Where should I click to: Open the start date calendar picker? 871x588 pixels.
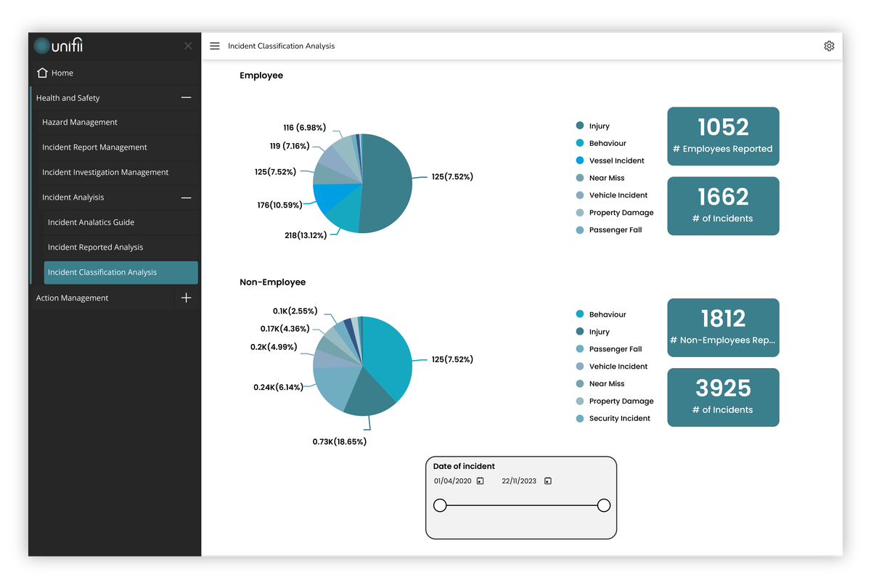(481, 481)
